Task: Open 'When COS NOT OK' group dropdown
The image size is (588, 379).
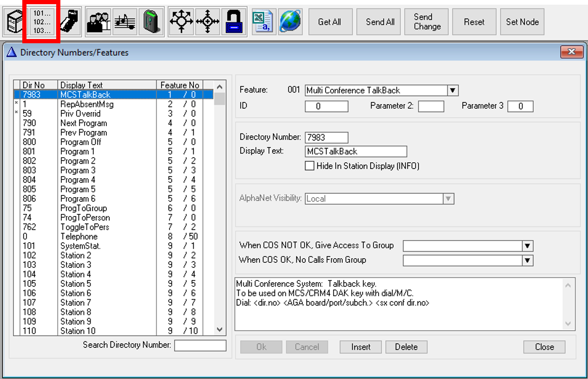Action: coord(528,246)
